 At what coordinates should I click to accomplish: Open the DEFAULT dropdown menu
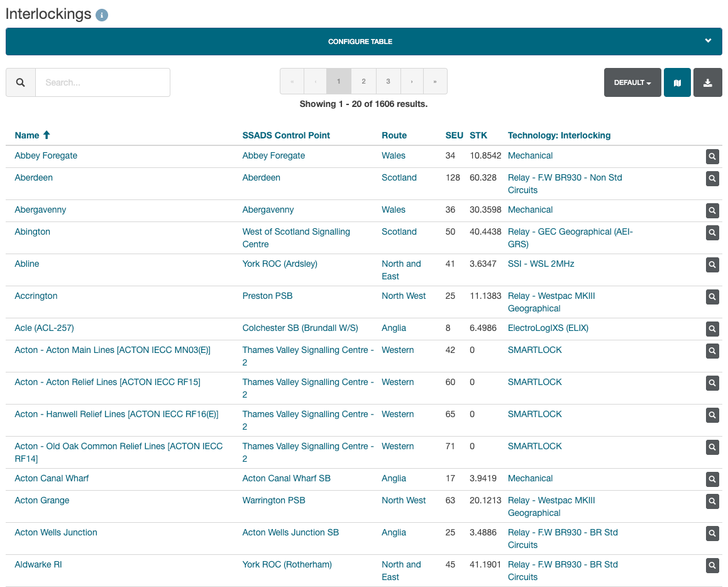pyautogui.click(x=632, y=82)
